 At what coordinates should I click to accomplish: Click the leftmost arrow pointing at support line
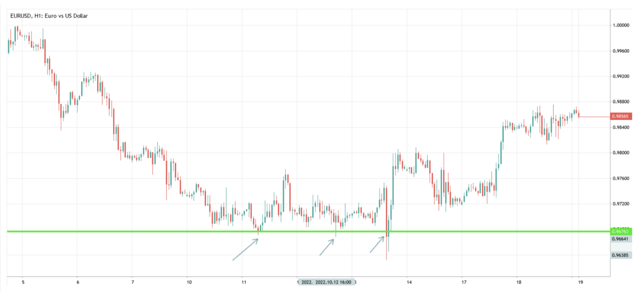coord(245,249)
